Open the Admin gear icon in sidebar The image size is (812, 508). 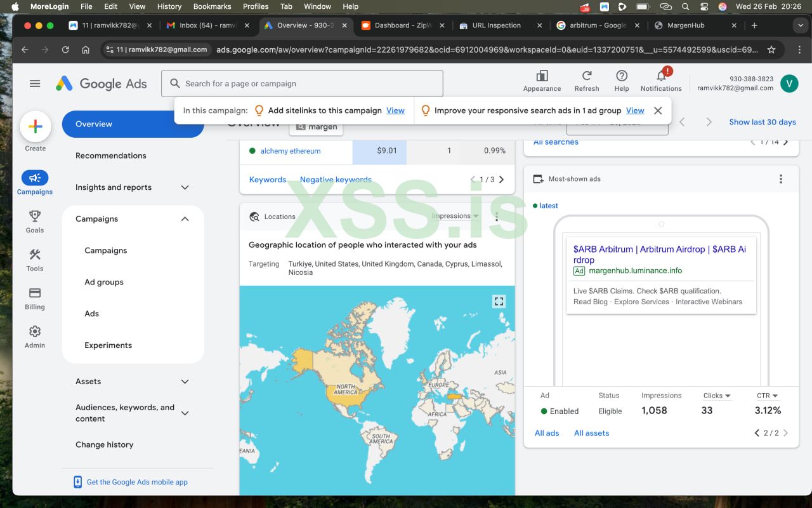click(x=35, y=331)
